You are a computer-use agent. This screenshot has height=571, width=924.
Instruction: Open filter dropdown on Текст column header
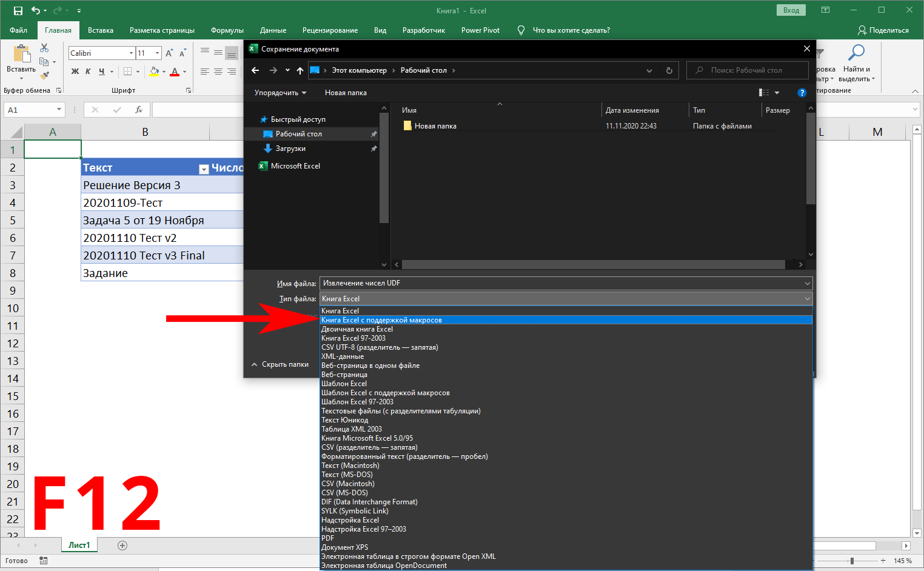click(x=204, y=169)
